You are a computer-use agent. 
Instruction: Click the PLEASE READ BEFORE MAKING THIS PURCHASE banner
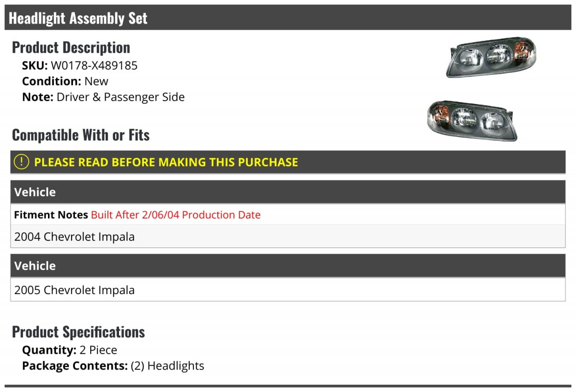coord(166,162)
